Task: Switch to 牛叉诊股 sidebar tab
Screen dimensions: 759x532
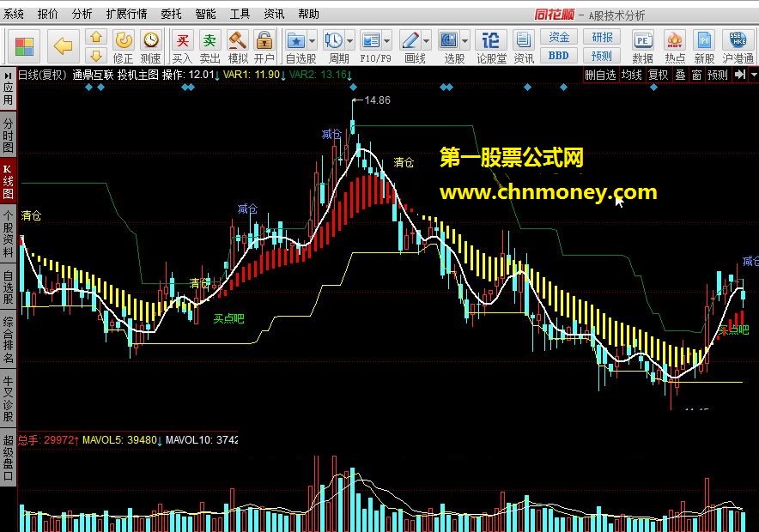Action: (8, 398)
